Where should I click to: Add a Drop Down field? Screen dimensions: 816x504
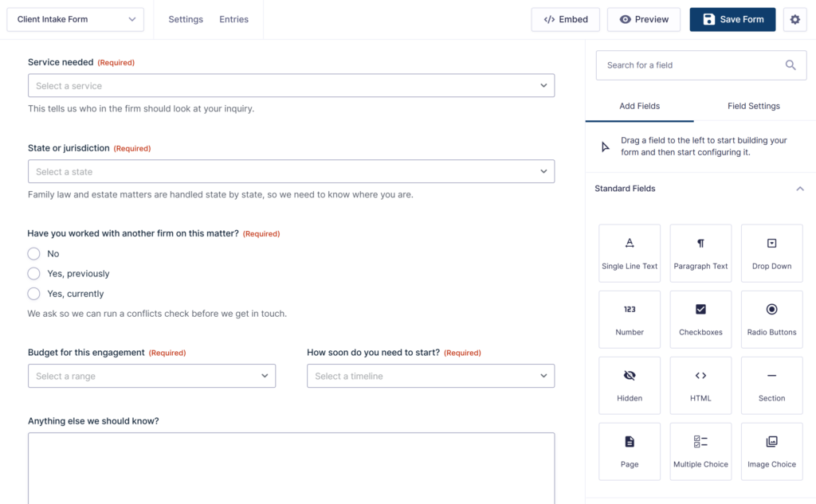[x=771, y=253]
